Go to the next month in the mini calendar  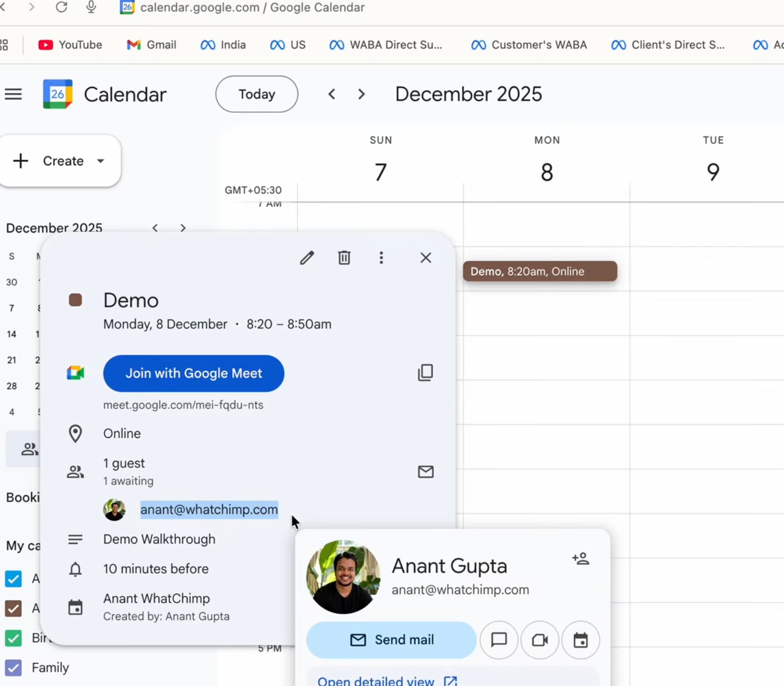[183, 228]
